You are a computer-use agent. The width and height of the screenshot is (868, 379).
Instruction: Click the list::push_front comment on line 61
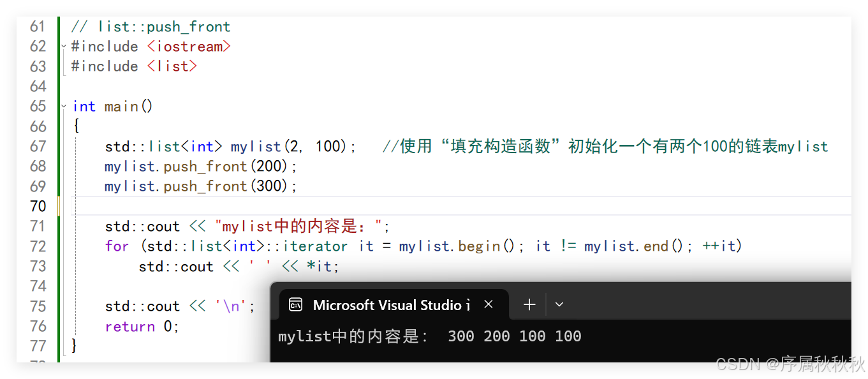151,27
